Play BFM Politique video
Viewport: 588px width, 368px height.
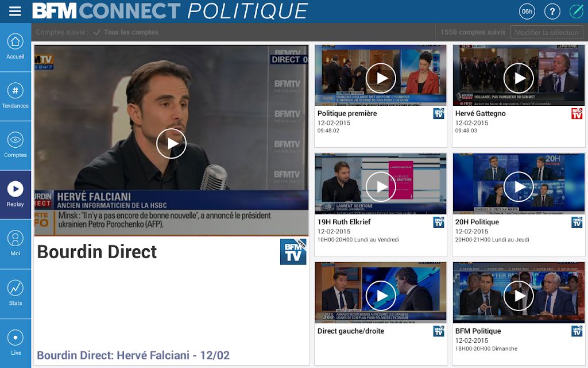click(519, 296)
